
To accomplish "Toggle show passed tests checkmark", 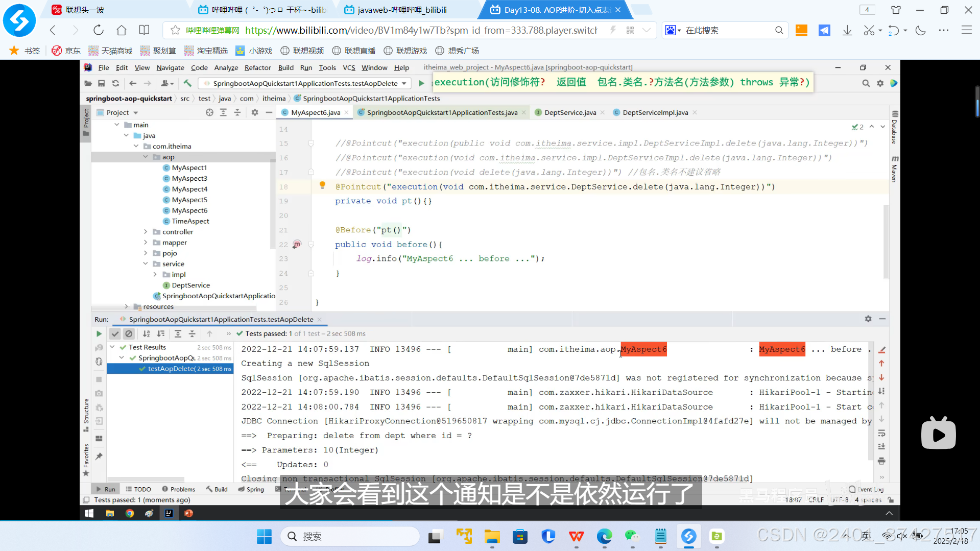I will pyautogui.click(x=115, y=334).
